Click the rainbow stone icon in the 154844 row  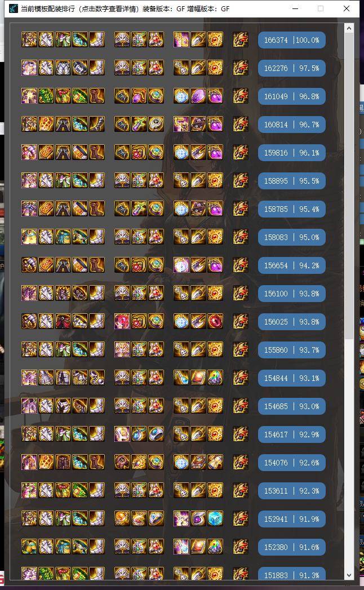(x=215, y=378)
